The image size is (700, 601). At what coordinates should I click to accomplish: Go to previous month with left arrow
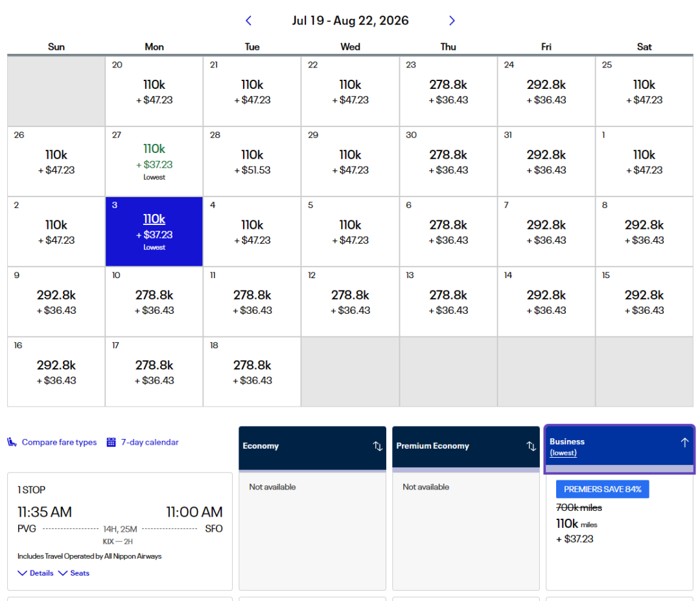point(248,21)
